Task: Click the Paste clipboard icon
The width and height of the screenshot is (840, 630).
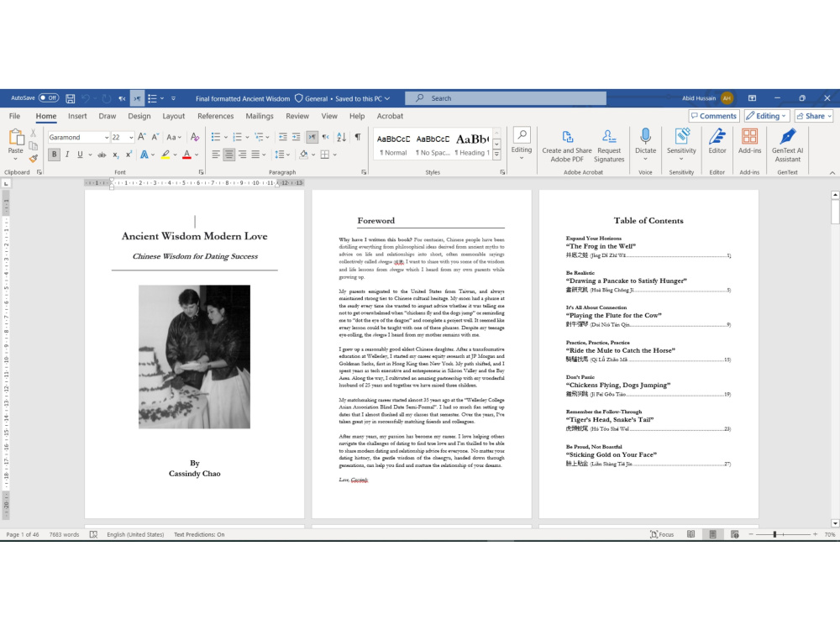Action: coord(15,139)
